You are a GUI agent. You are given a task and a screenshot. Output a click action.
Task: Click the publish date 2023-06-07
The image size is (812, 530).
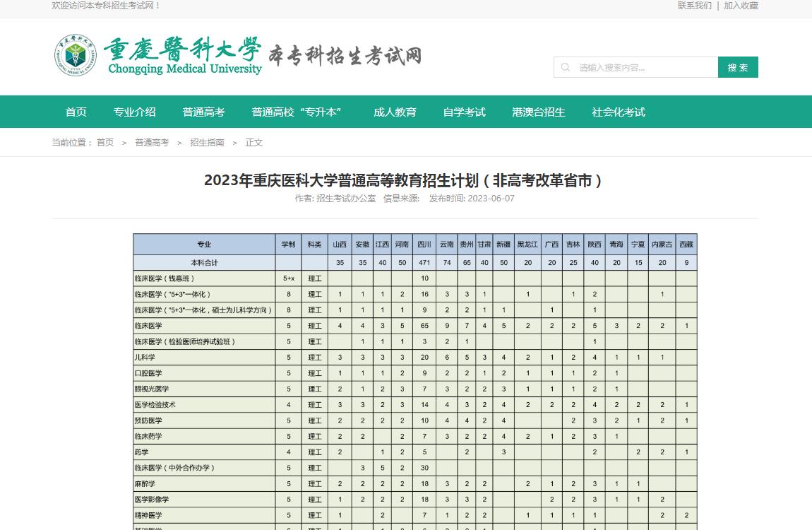pyautogui.click(x=491, y=199)
